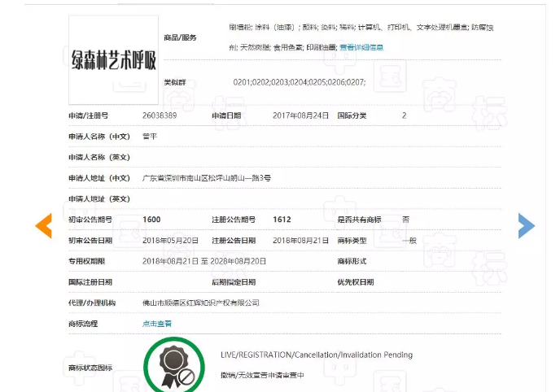The image size is (560, 392).
Task: Select registration announcement date 2018年08月21日
Action: (x=300, y=241)
